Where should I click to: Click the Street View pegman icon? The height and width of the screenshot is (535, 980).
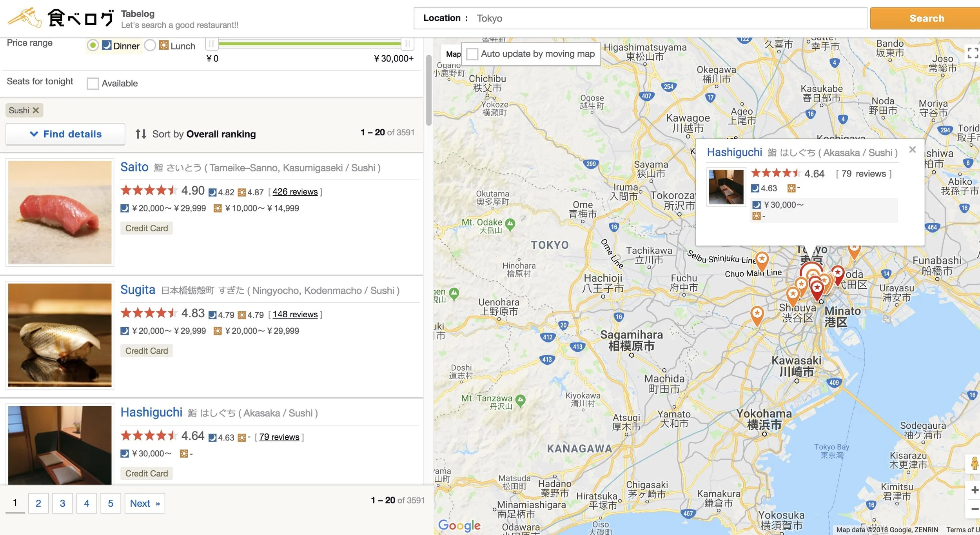click(974, 464)
